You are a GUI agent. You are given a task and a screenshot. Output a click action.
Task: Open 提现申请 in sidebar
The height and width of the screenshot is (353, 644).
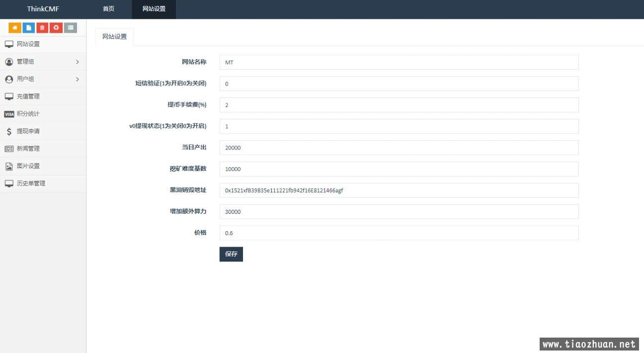(x=43, y=131)
